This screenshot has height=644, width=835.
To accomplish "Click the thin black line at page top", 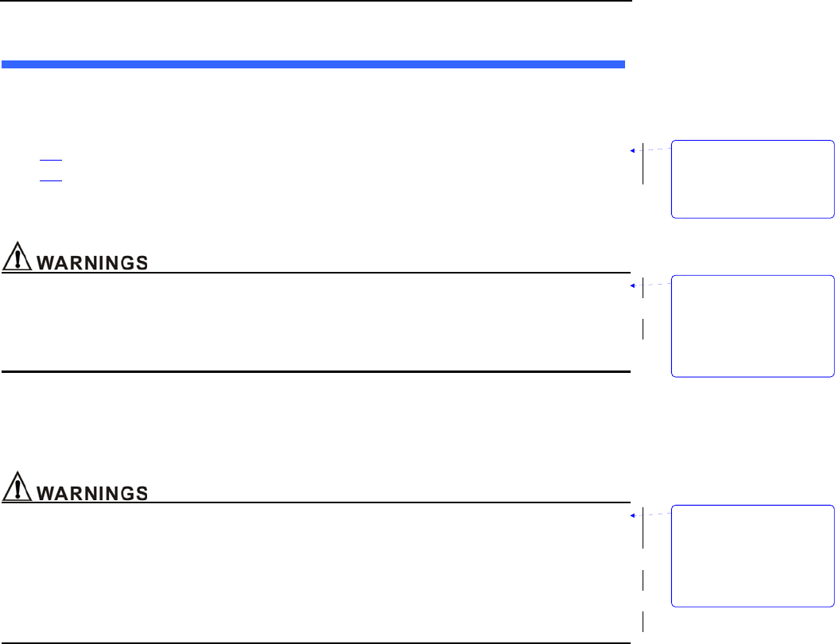I will (x=316, y=2).
